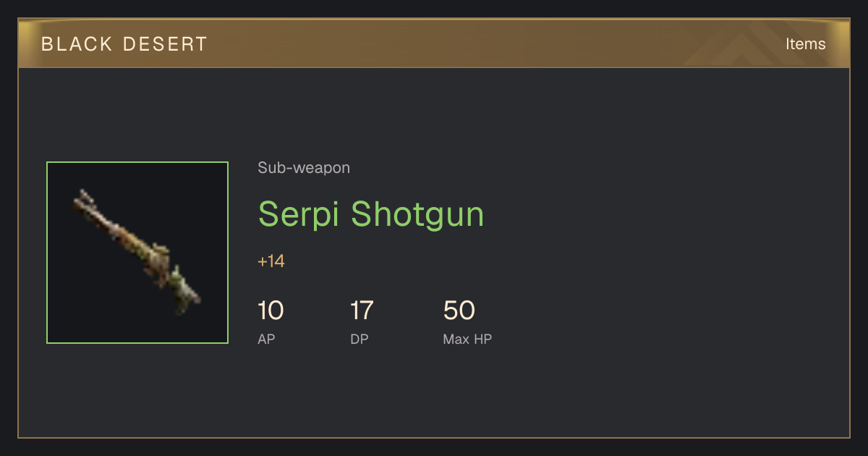Image resolution: width=868 pixels, height=456 pixels.
Task: Click the +14 enhancement level text
Action: click(x=271, y=261)
